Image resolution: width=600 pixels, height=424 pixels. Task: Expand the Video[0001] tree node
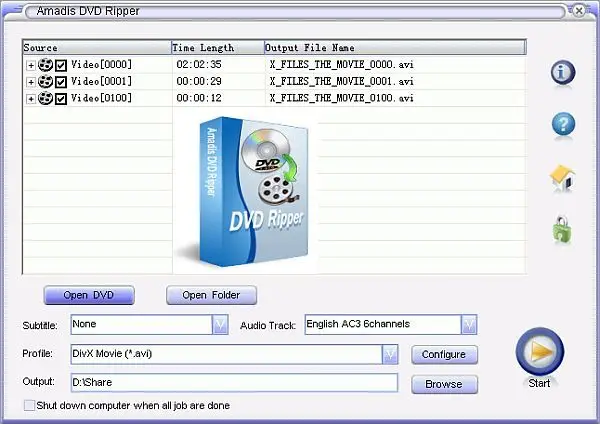tap(31, 82)
